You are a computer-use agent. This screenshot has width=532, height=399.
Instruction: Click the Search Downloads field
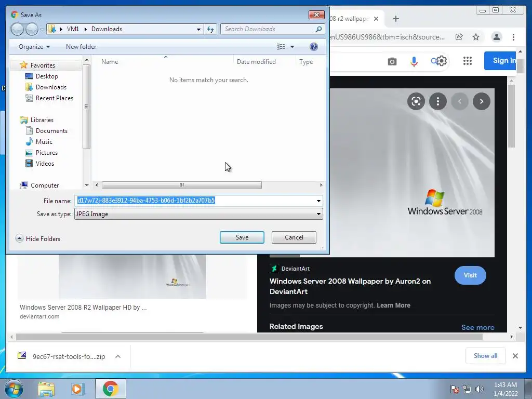point(268,29)
